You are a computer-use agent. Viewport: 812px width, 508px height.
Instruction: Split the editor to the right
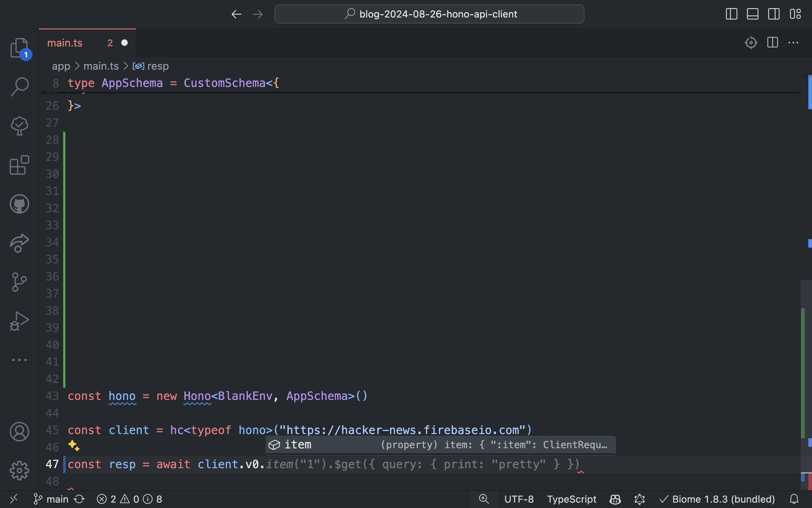pos(773,43)
